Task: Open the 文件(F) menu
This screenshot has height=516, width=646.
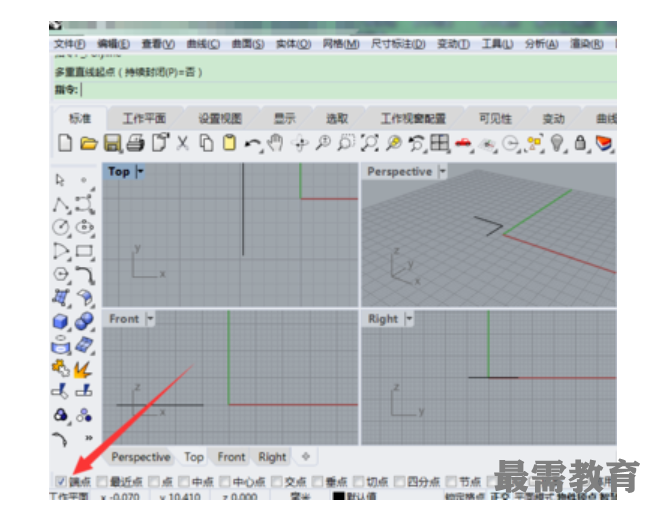Action: pyautogui.click(x=69, y=44)
